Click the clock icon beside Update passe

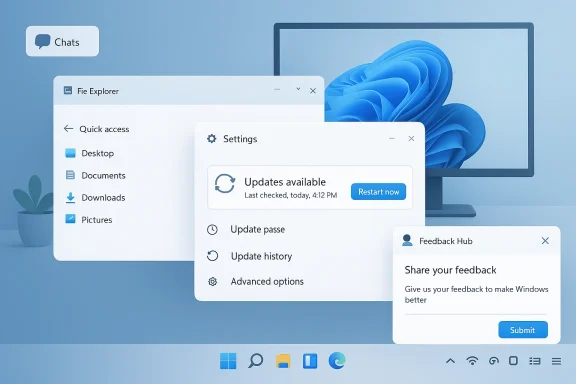212,230
